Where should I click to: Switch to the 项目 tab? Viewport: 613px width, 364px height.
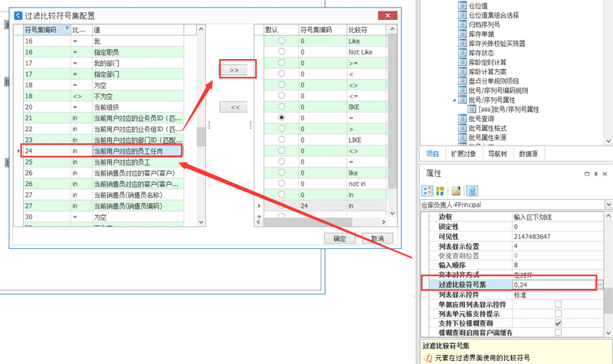tap(432, 154)
